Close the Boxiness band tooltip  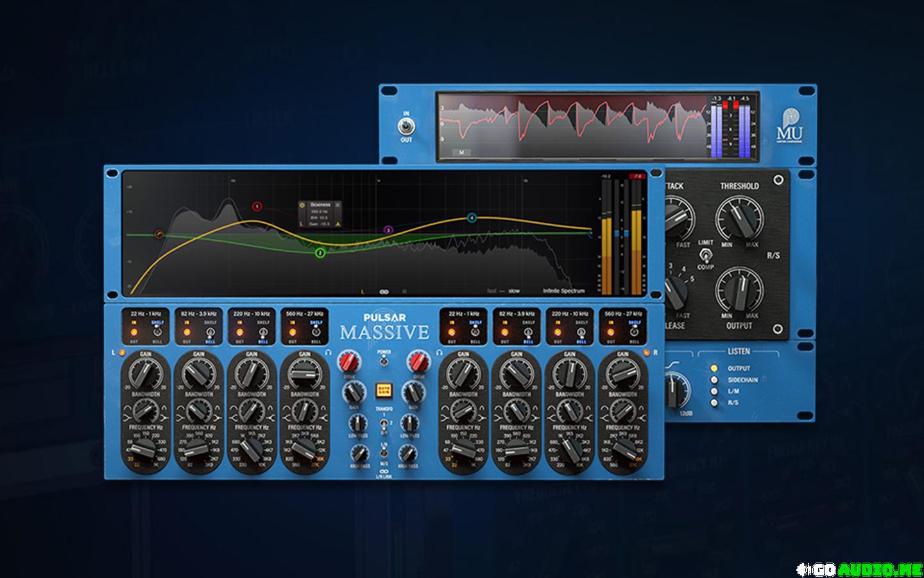pos(338,205)
